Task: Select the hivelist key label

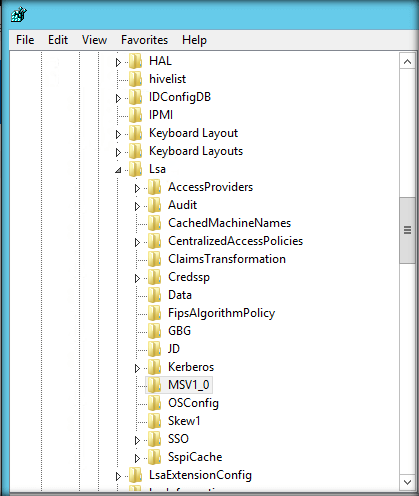Action: 167,79
